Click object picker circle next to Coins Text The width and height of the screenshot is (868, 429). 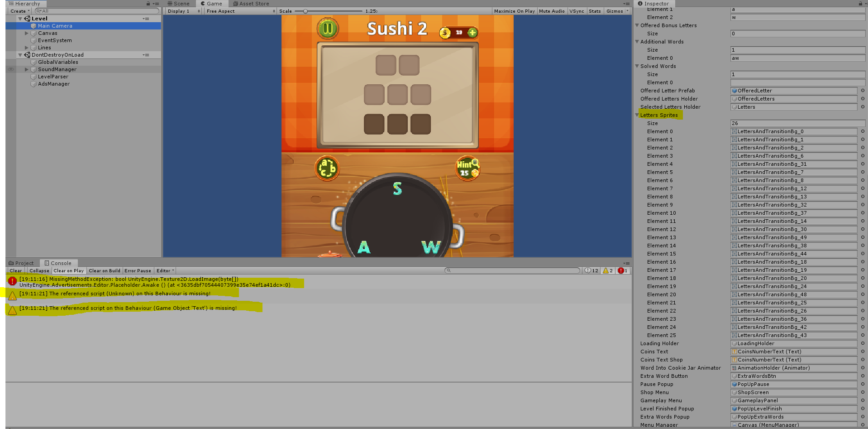click(x=862, y=352)
